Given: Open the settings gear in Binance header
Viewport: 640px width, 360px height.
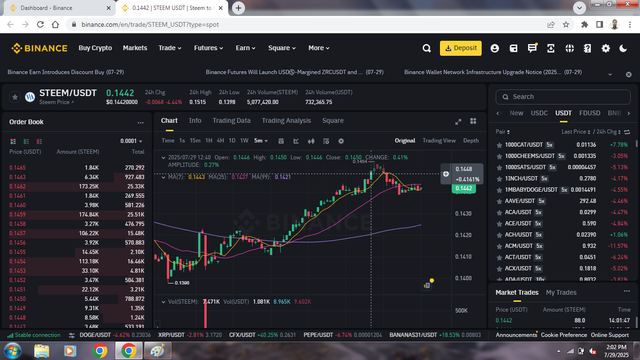Looking at the screenshot, I should [x=606, y=48].
